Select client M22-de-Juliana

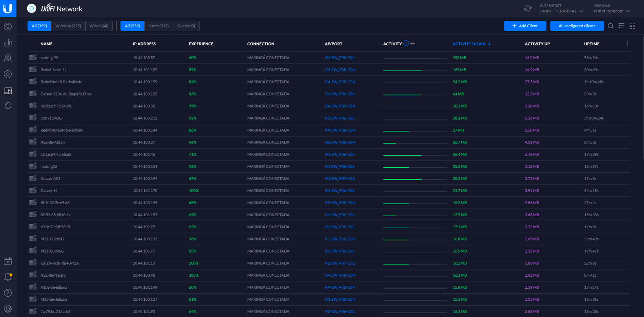pos(53,299)
